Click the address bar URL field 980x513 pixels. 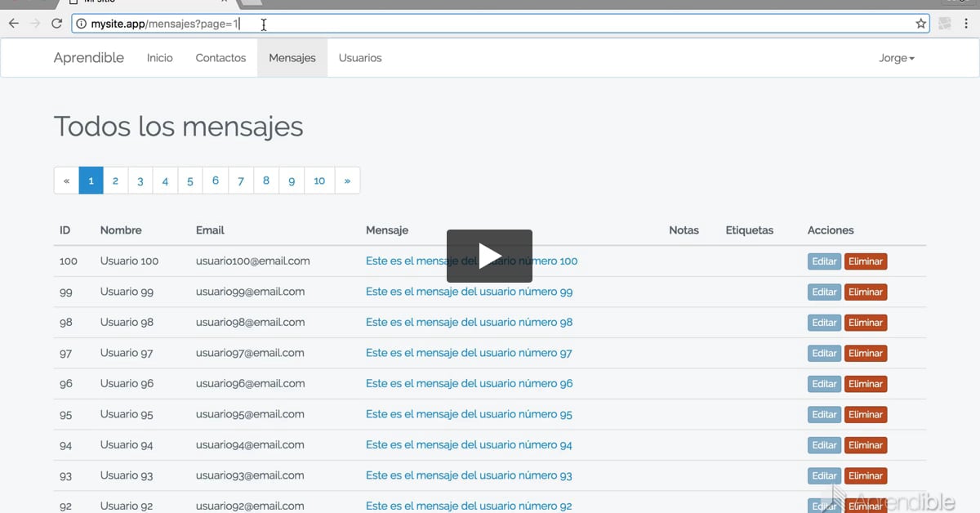pos(500,24)
